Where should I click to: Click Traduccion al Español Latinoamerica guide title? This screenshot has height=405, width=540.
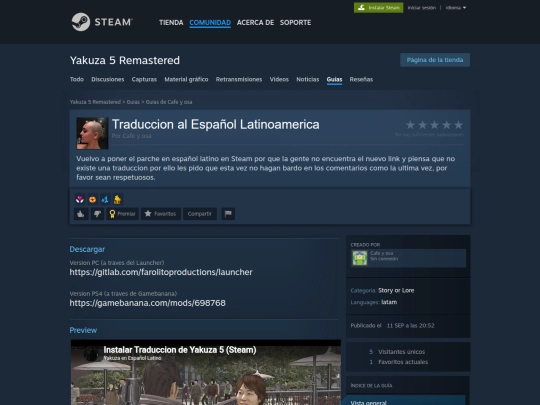point(216,124)
